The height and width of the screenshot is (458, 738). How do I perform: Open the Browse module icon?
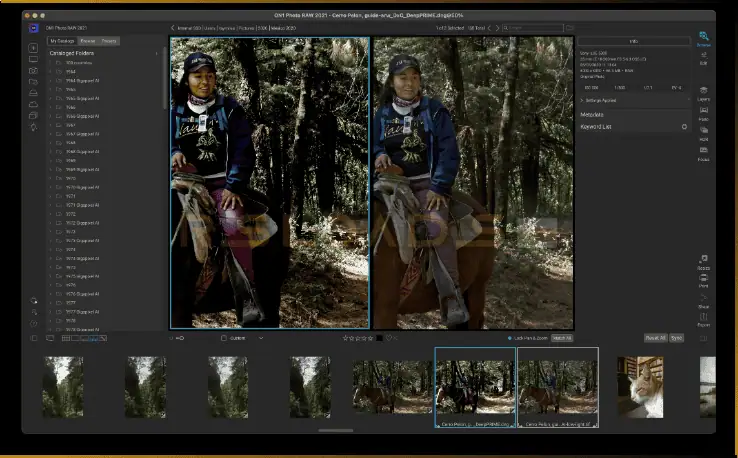click(704, 37)
